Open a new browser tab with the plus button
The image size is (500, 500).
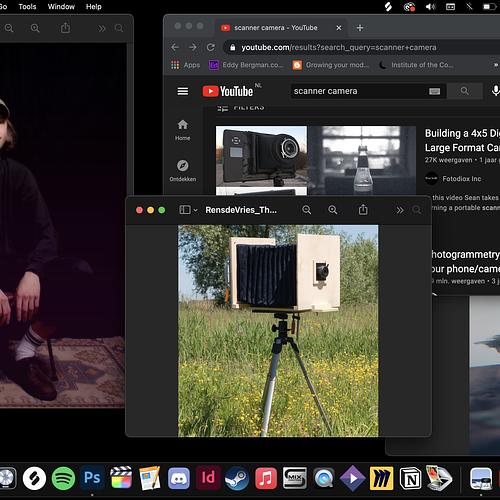point(360,28)
